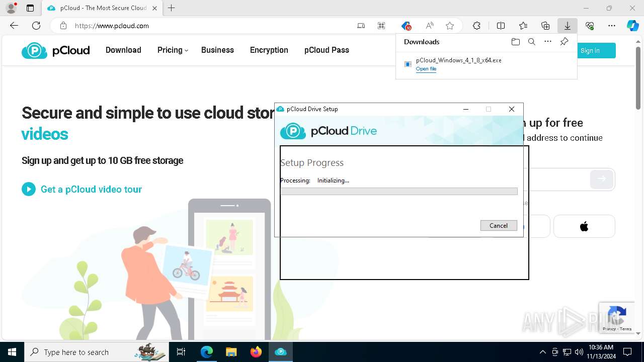Search downloads in the Downloads panel
This screenshot has height=362, width=644.
[x=531, y=42]
